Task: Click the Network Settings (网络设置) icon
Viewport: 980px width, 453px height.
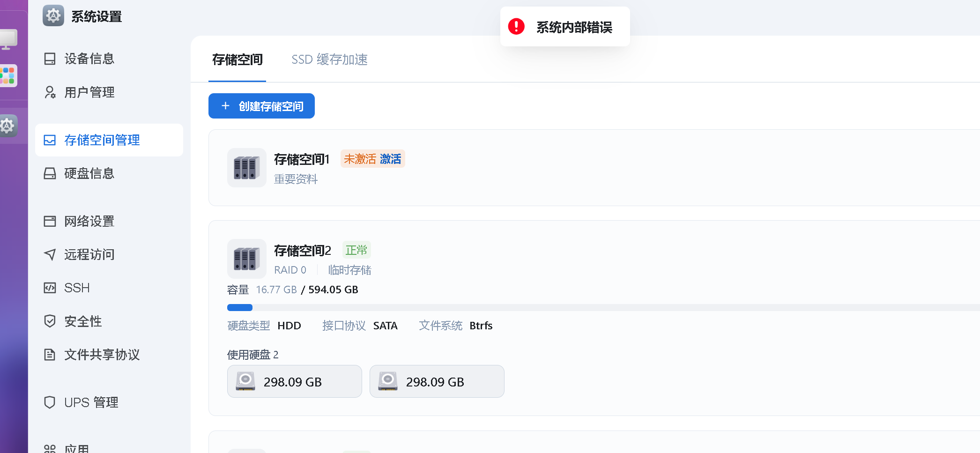Action: tap(50, 221)
